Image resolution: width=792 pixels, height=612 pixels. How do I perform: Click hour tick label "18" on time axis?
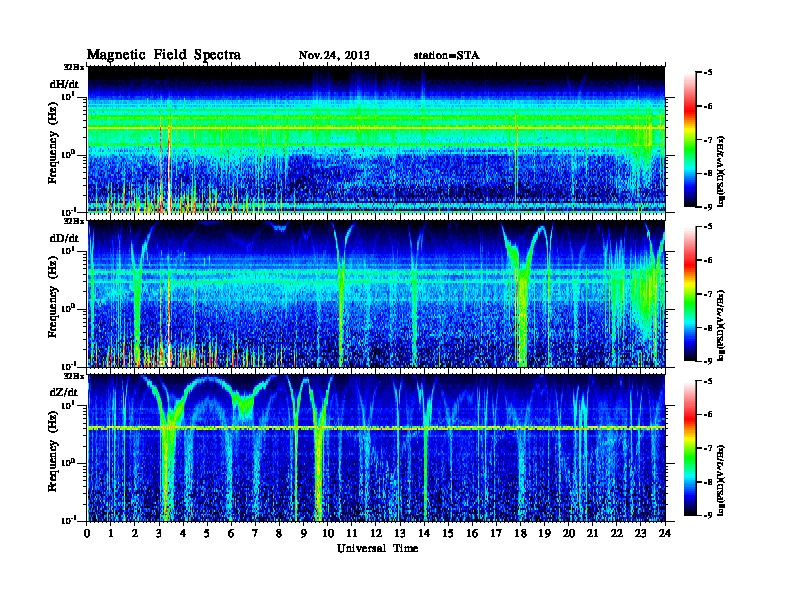point(520,533)
